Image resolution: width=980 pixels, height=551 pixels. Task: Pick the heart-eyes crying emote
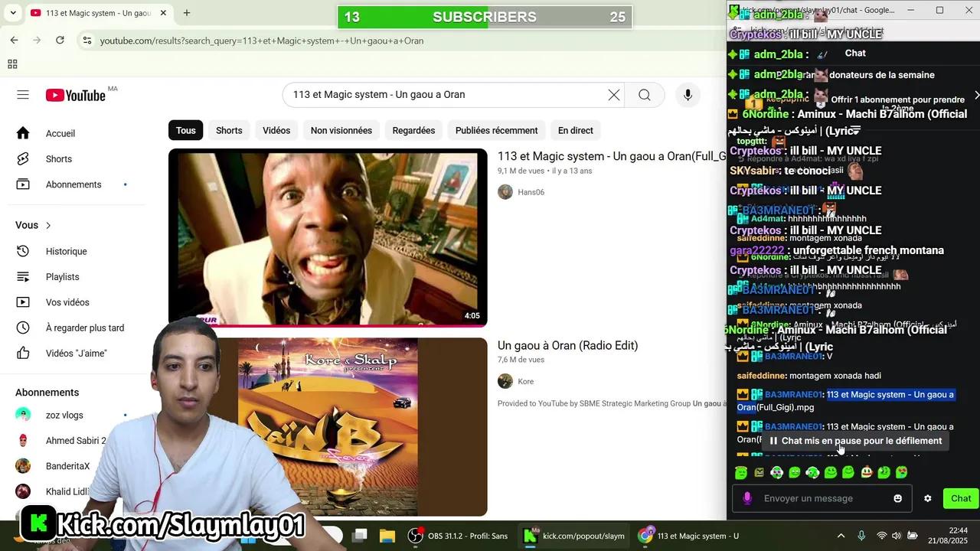pos(902,472)
